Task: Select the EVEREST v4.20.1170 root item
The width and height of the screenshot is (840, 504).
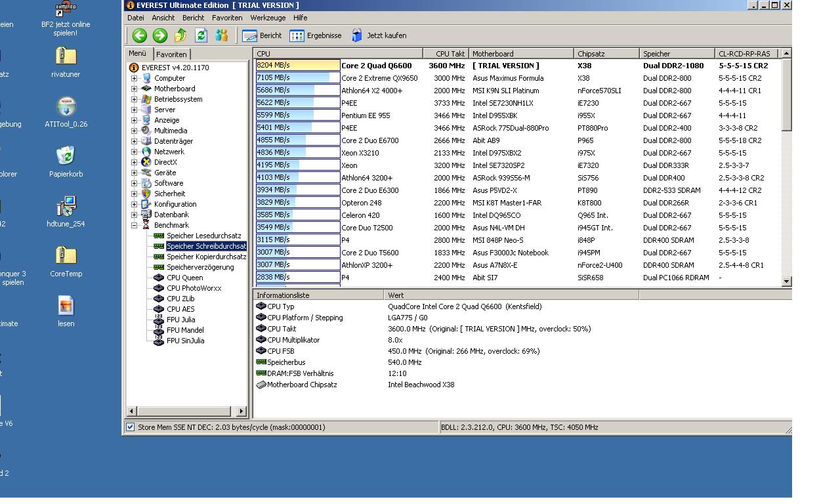Action: tap(169, 68)
